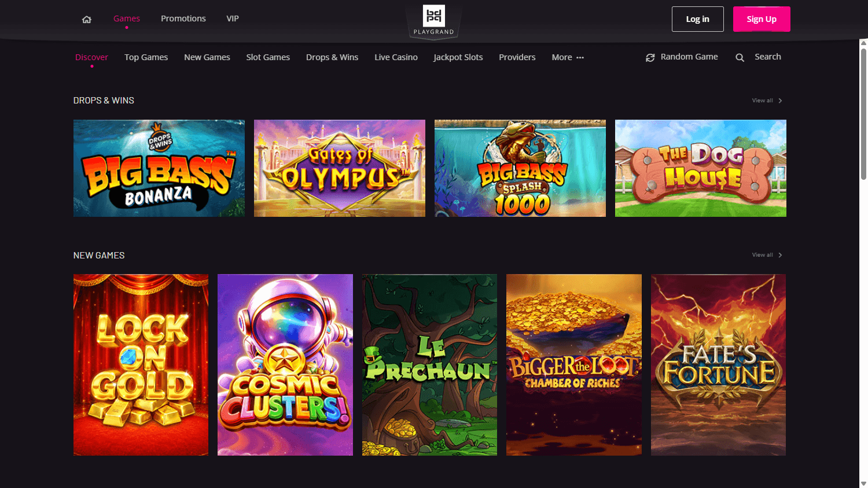Screen dimensions: 868x488
Task: Click the Search text link
Action: coord(768,57)
